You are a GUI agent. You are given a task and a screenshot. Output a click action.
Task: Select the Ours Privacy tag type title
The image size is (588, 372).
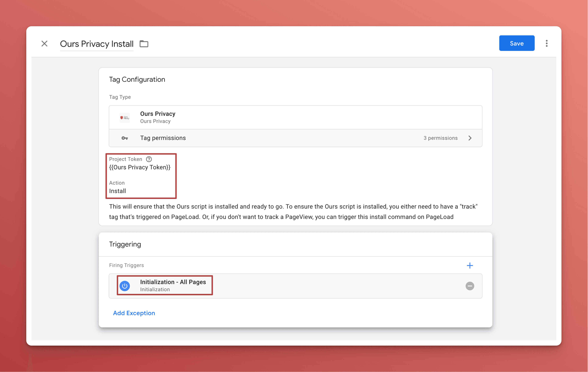point(158,114)
